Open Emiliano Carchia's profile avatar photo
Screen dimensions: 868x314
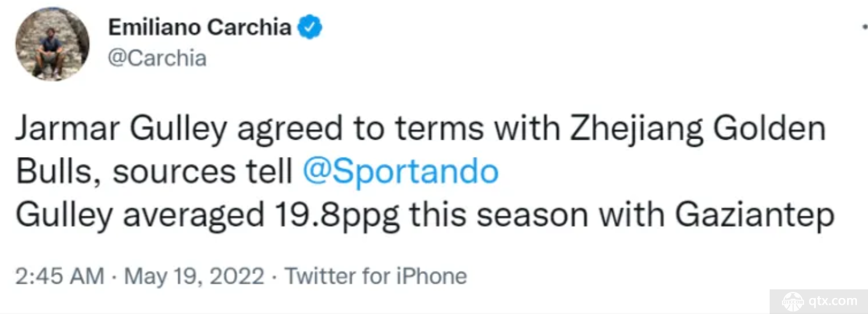coord(52,44)
